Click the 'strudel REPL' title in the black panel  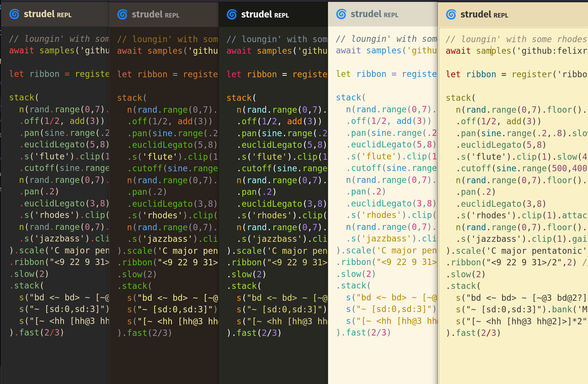point(265,15)
